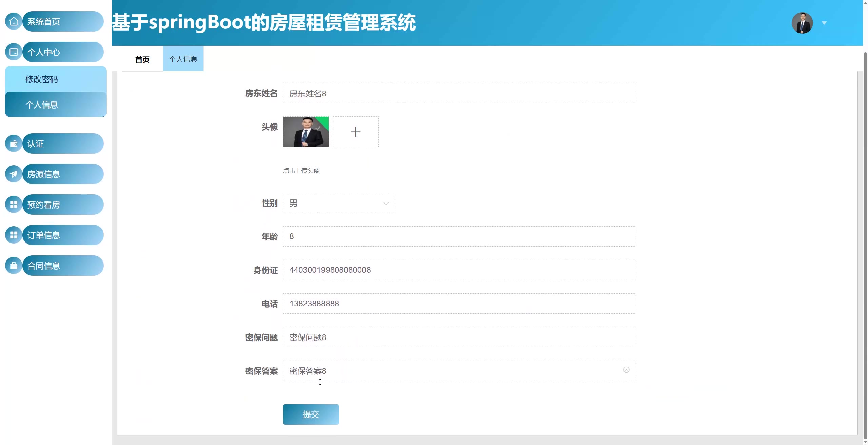Click the paper plane icon beside 房源信息
This screenshot has height=445, width=868.
tap(14, 174)
